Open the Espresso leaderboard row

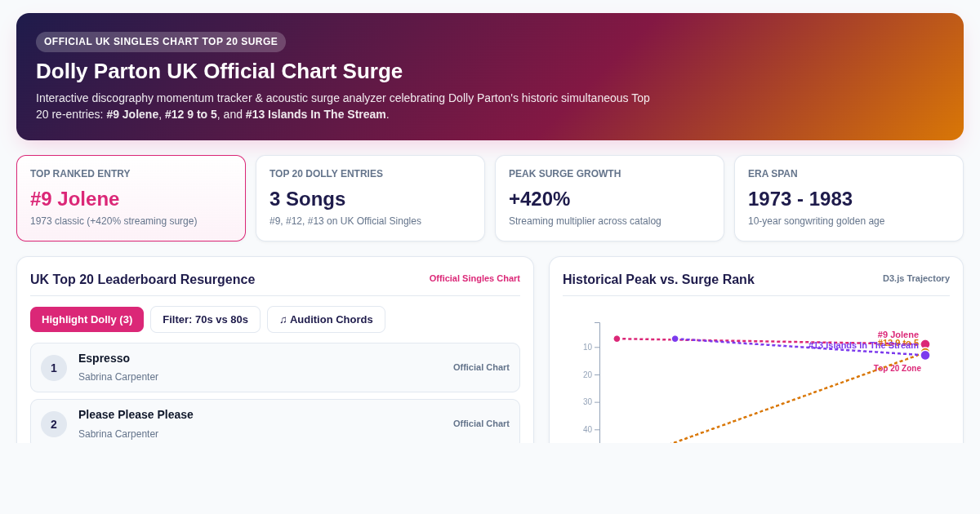click(275, 367)
